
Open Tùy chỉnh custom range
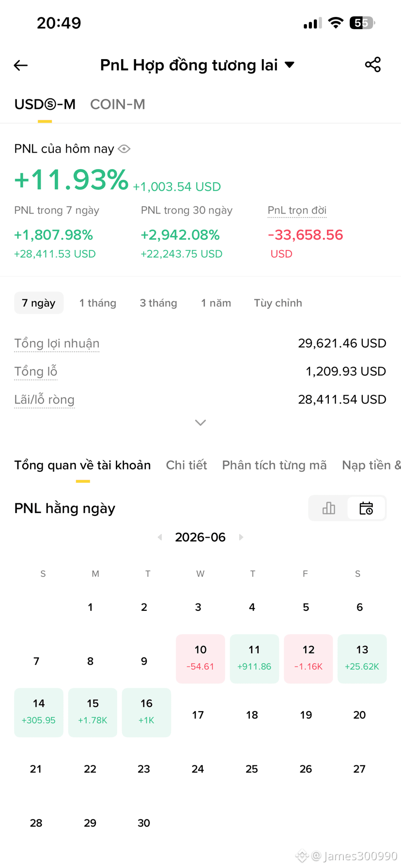(278, 303)
